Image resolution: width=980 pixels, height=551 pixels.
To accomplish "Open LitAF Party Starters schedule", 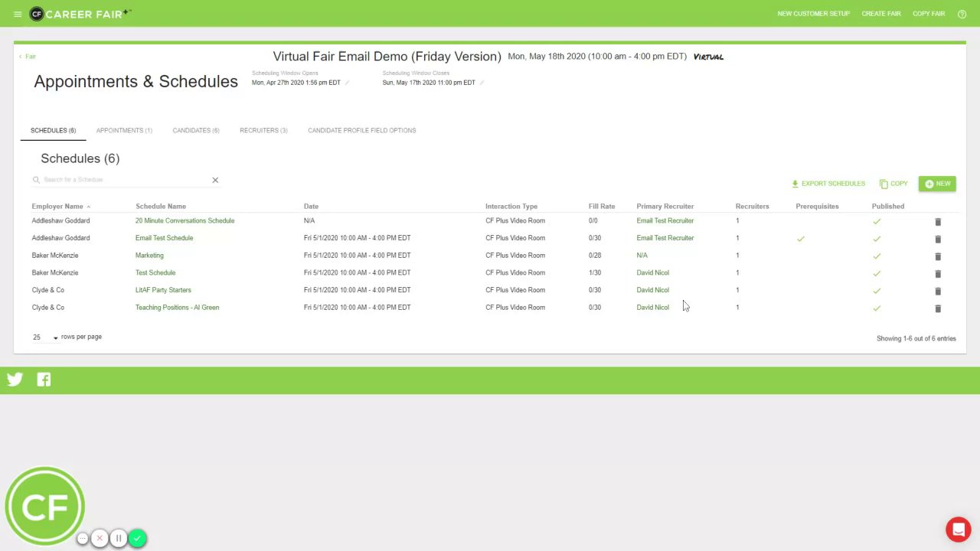I will pyautogui.click(x=163, y=290).
